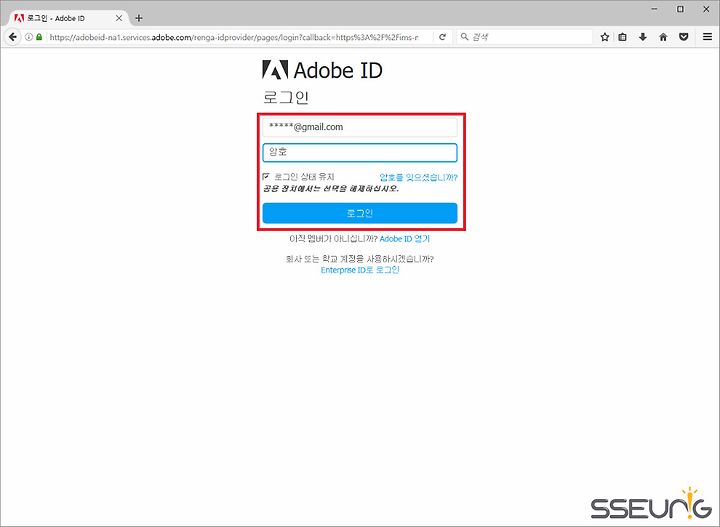Screen dimensions: 720x527
Task: Click the 암호 password field
Action: [360, 152]
